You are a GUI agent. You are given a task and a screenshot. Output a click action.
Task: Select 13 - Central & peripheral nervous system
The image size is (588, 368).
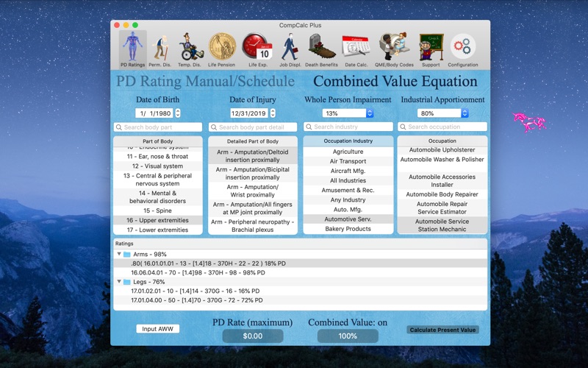coord(157,180)
